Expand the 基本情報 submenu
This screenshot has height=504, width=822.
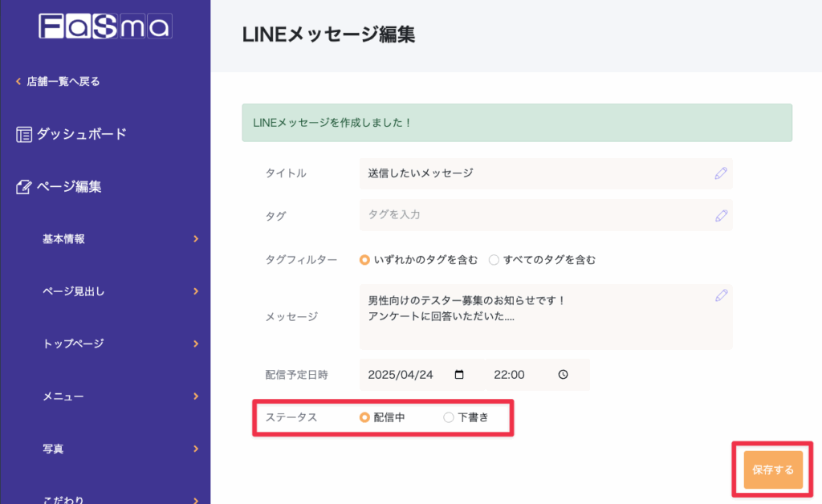(x=196, y=239)
